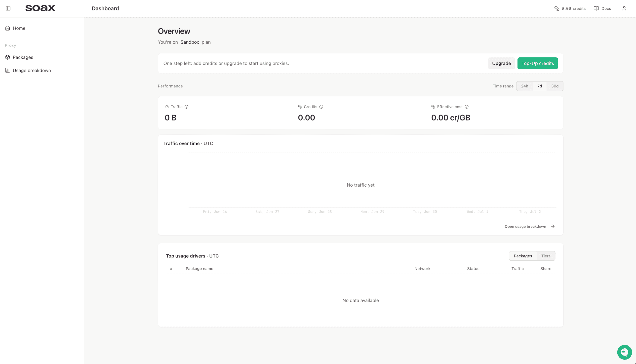Click the Effective cost coin icon
Screen dimensions: 636x364
pyautogui.click(x=433, y=107)
